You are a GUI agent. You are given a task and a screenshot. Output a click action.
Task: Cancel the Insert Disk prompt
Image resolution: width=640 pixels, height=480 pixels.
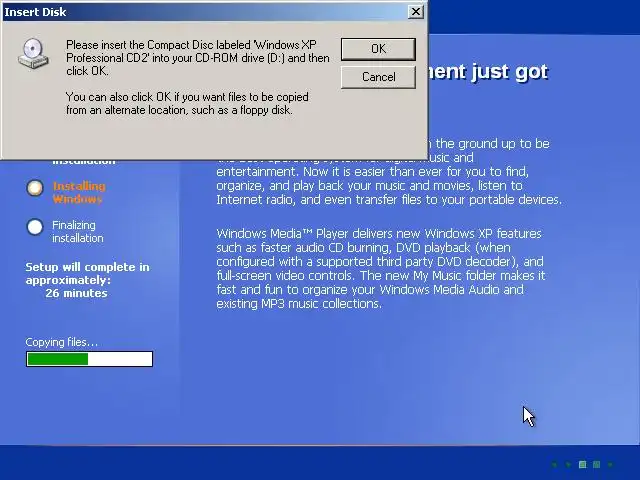(x=378, y=77)
